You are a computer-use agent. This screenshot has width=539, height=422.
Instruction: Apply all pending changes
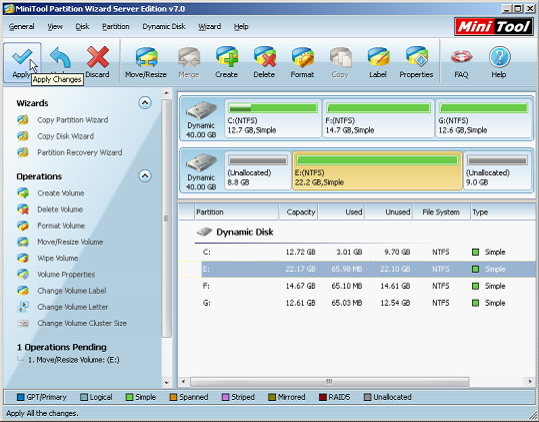pyautogui.click(x=22, y=63)
